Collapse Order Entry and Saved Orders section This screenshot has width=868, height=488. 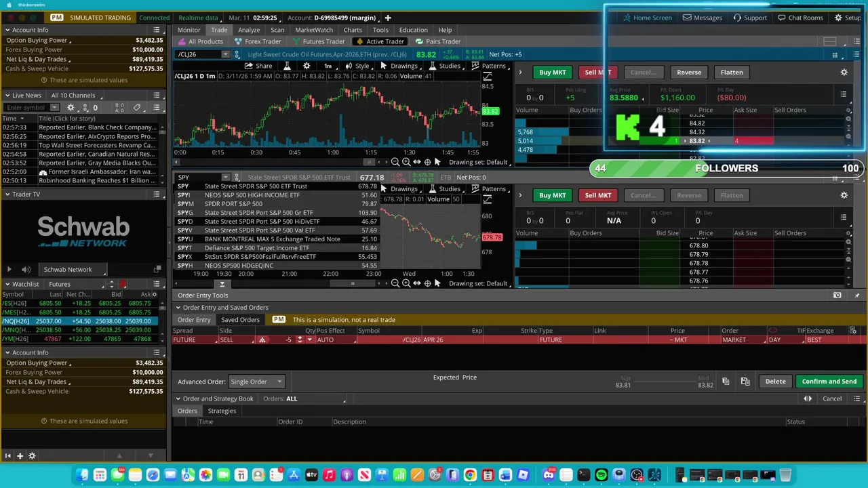click(x=178, y=308)
